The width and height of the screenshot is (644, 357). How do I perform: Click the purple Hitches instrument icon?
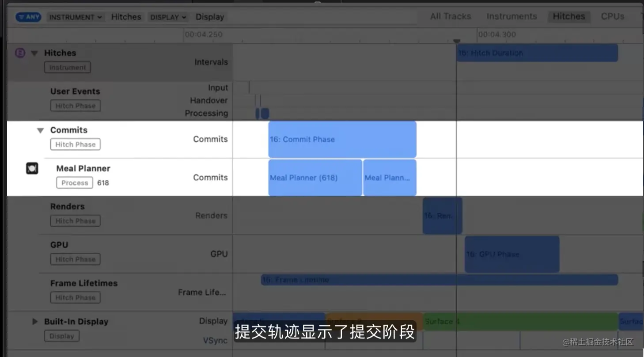tap(20, 53)
